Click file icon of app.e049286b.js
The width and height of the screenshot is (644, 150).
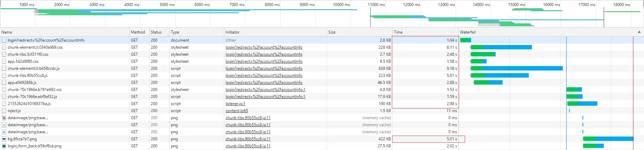[4, 83]
